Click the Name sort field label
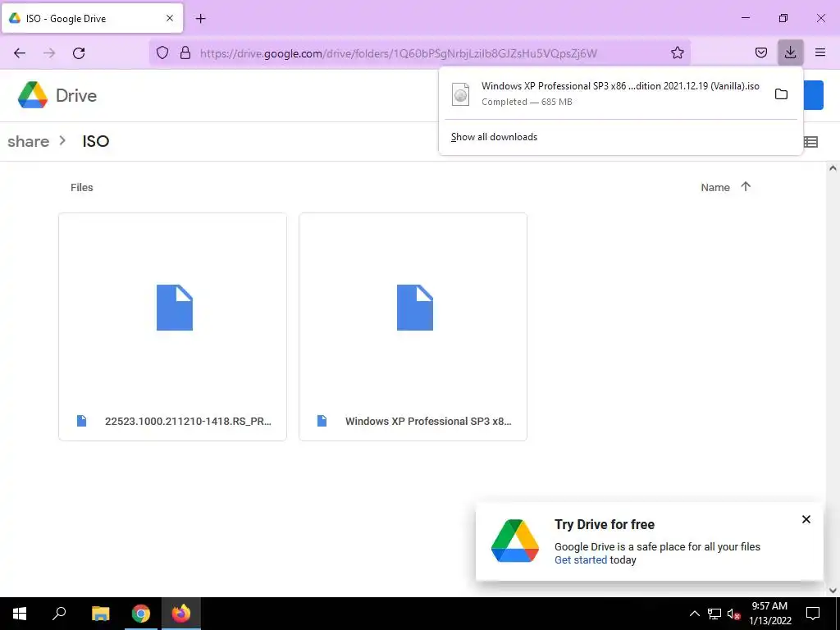Viewport: 840px width, 630px height. click(715, 188)
